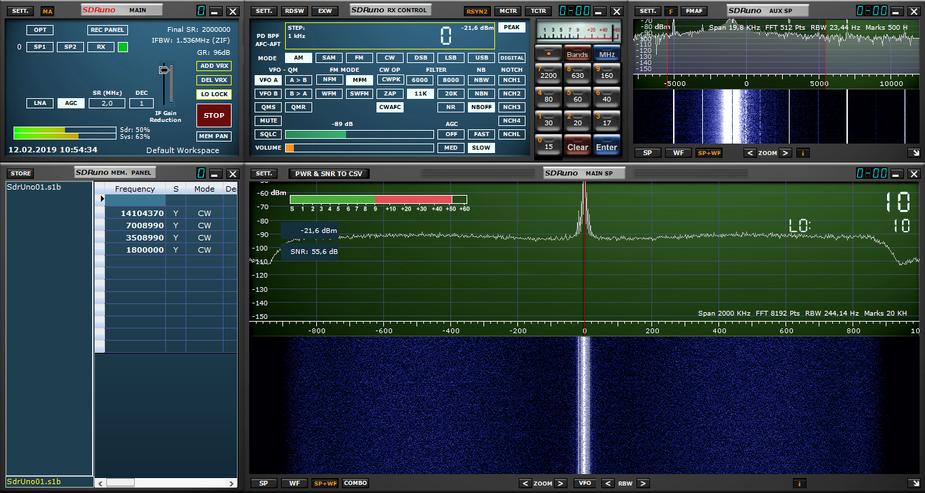This screenshot has width=925, height=493.
Task: Click the MCTR button
Action: point(507,11)
